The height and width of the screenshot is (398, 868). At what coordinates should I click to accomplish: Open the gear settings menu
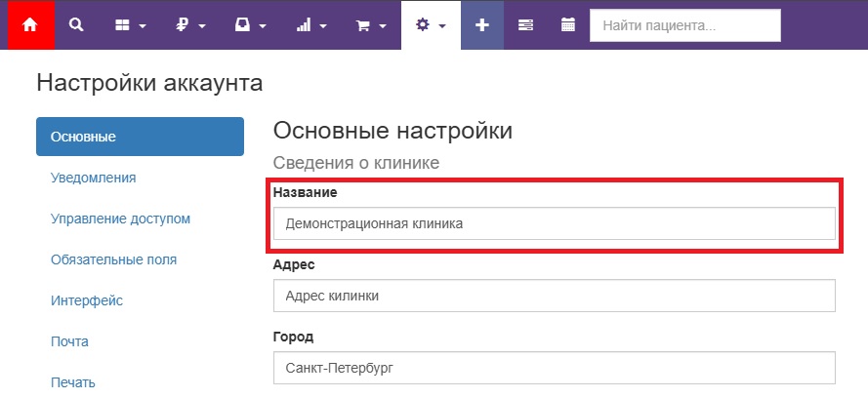click(x=431, y=25)
